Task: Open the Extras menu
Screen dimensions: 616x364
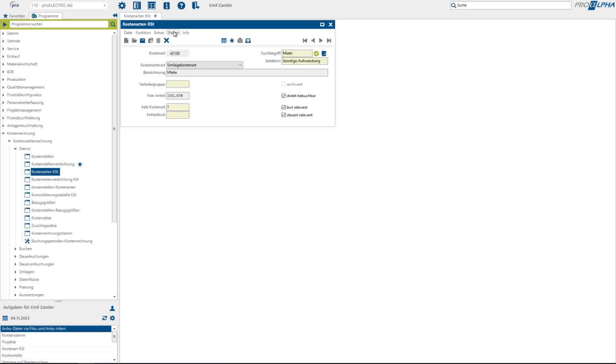Action: 159,33
